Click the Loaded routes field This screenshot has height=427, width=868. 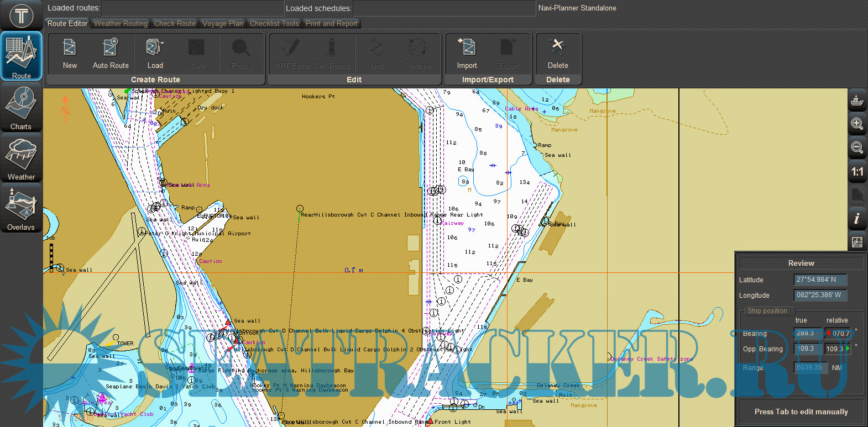click(192, 8)
